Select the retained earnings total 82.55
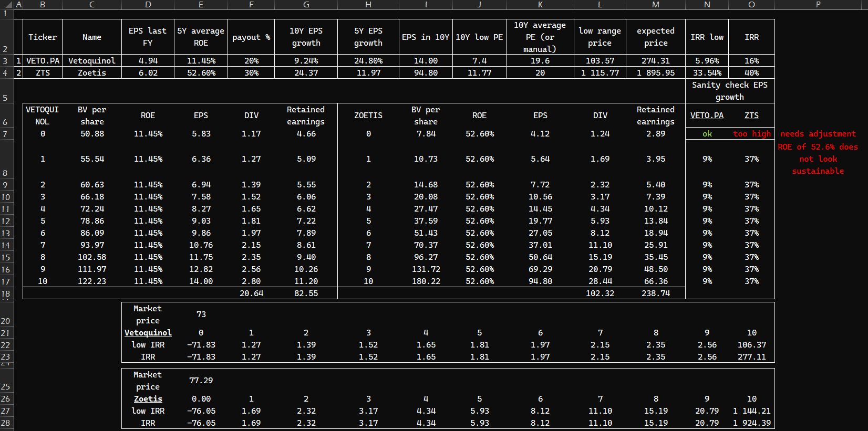 (x=306, y=293)
